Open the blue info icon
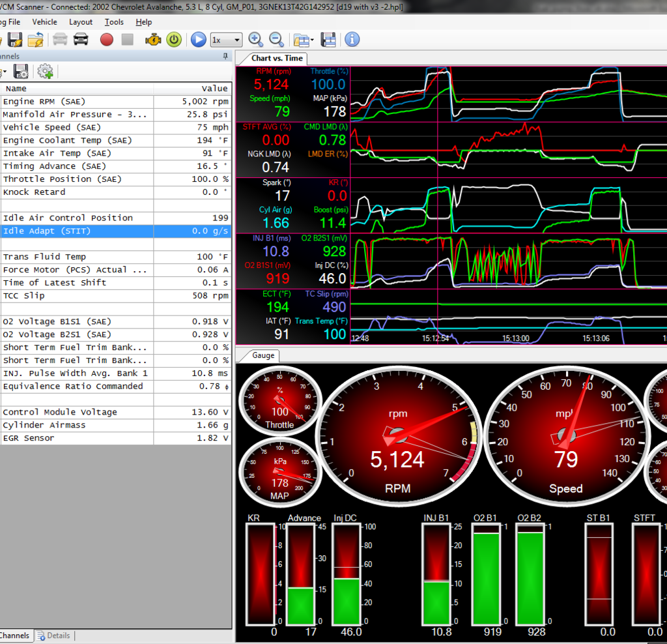Screen dimensions: 667x644 (x=352, y=40)
